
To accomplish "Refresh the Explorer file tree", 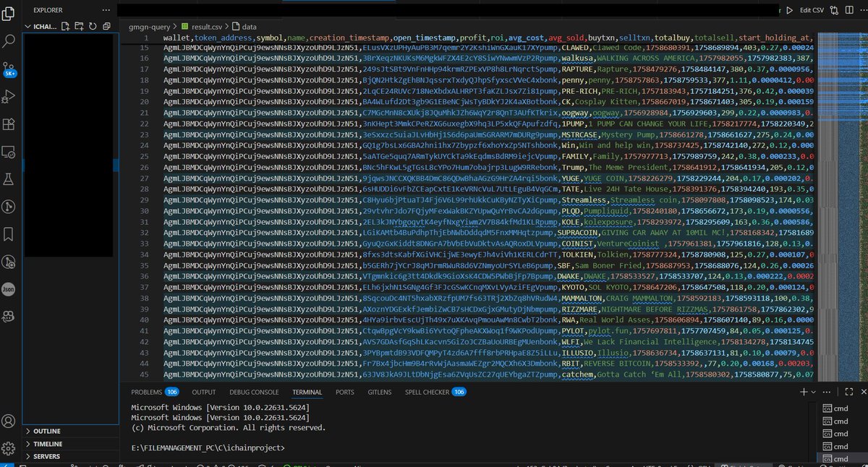I will (93, 27).
